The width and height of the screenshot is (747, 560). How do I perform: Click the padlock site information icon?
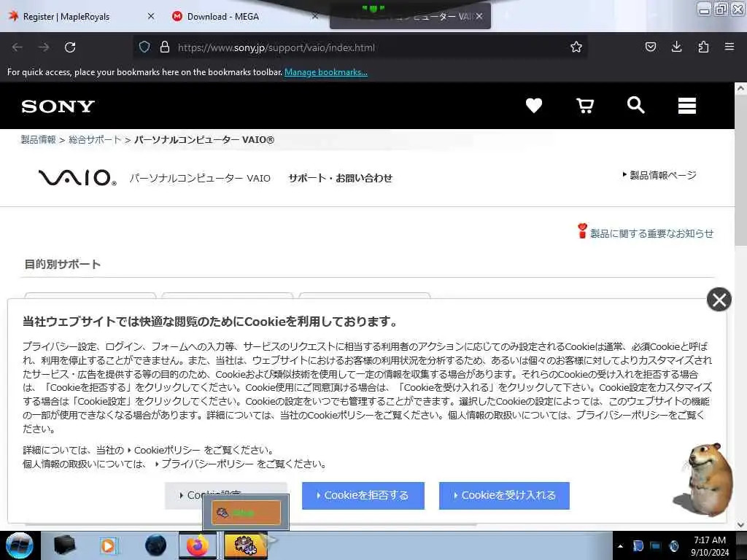point(165,47)
